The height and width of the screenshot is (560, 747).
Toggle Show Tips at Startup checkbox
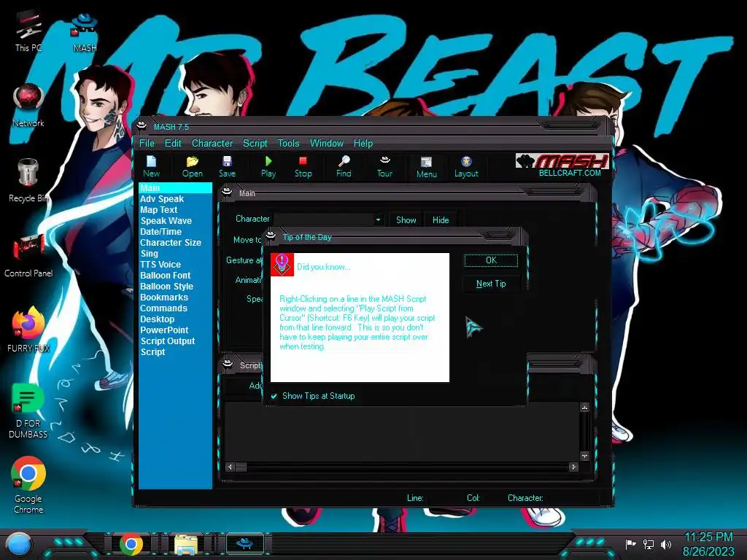coord(274,396)
